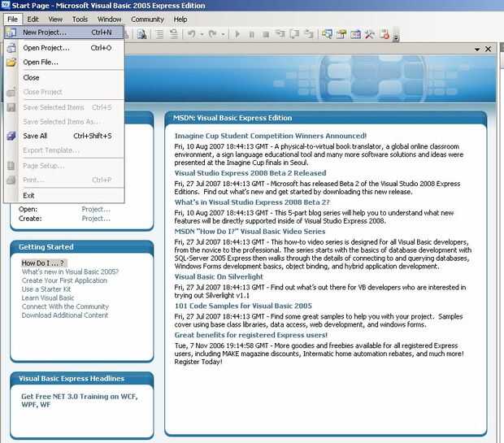Choose New Project from the File menu
504x443 pixels.
[x=63, y=33]
